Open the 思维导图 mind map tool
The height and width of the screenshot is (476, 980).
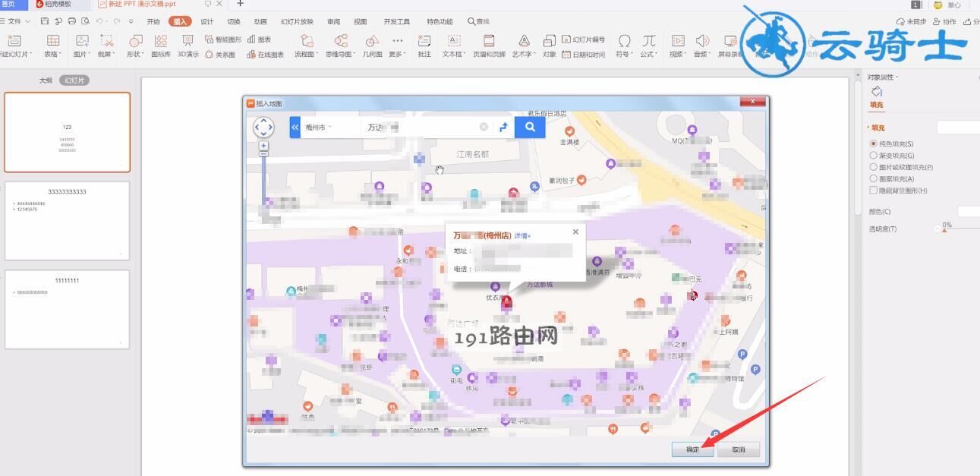(x=340, y=45)
